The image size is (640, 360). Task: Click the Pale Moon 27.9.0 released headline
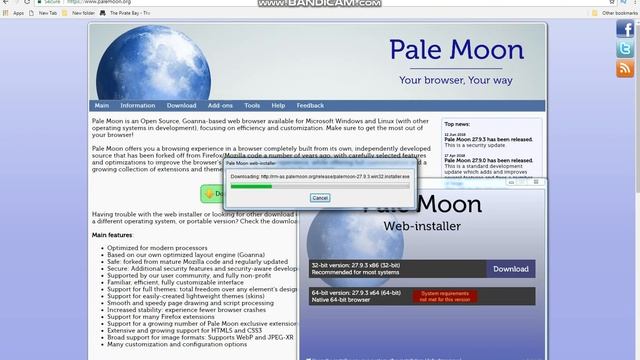coord(488,160)
